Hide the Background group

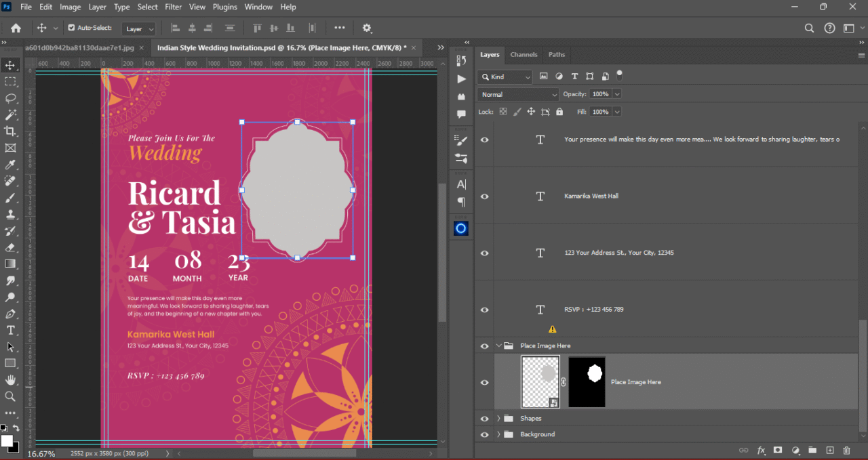click(x=484, y=435)
